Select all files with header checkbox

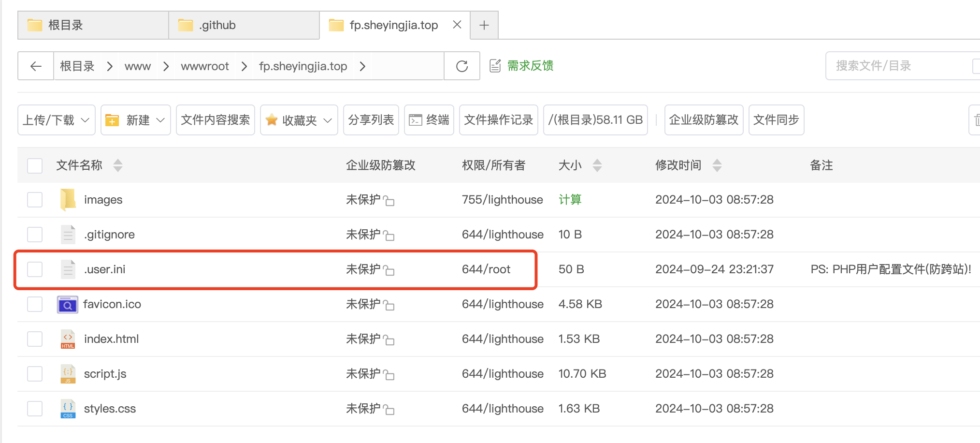coord(35,165)
